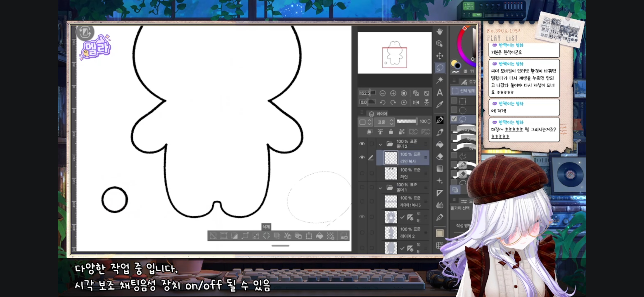This screenshot has width=644, height=297.
Task: Open the sub tool panel hamburger menu
Action: point(454,81)
